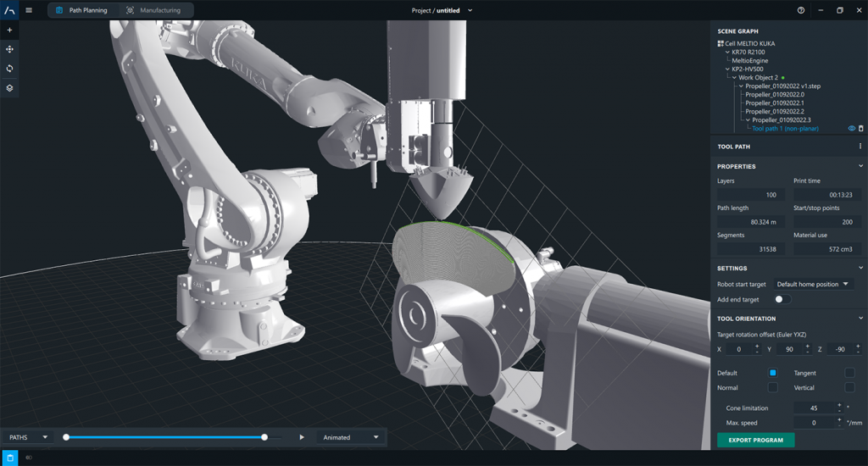Check the Vertical orientation checkbox
Viewport: 868px width, 466px height.
(849, 388)
